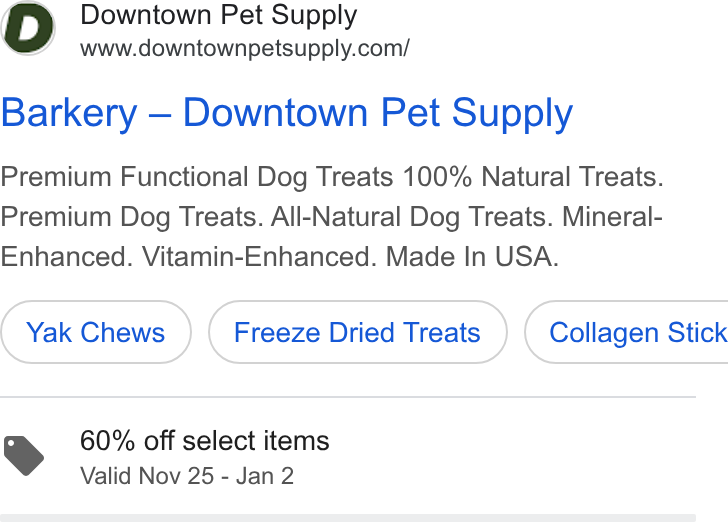728x522 pixels.
Task: Click the Downtown Pet Supply site name
Action: coord(219,15)
